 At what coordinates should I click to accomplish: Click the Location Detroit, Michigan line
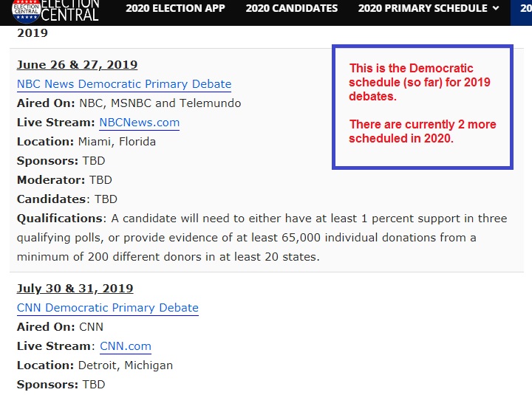pyautogui.click(x=95, y=365)
